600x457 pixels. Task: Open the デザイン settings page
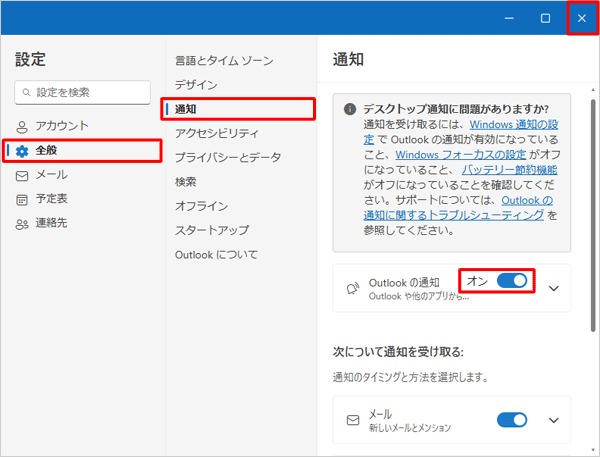tap(196, 85)
